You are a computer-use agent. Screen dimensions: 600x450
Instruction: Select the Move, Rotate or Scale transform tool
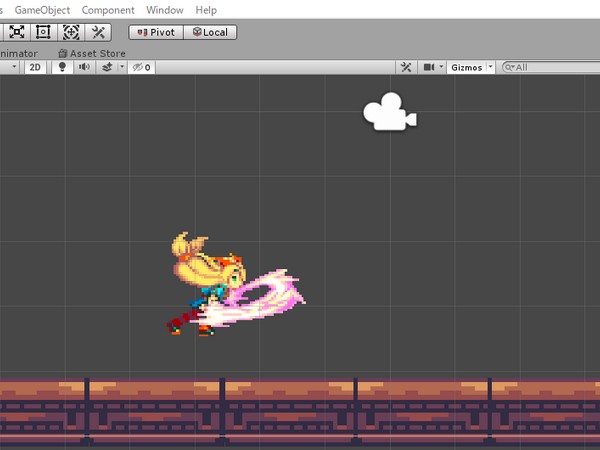coord(71,32)
